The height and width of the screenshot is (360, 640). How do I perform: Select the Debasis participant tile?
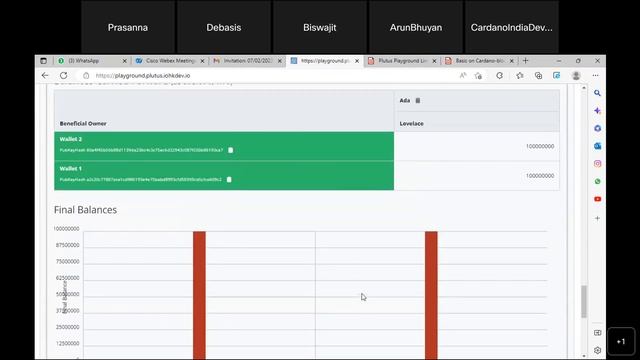[224, 27]
